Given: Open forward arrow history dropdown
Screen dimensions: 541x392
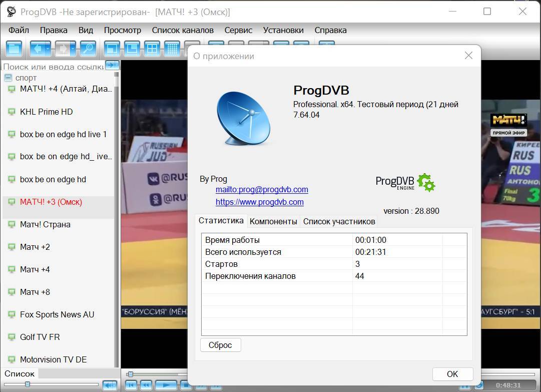Looking at the screenshot, I should pos(73,49).
